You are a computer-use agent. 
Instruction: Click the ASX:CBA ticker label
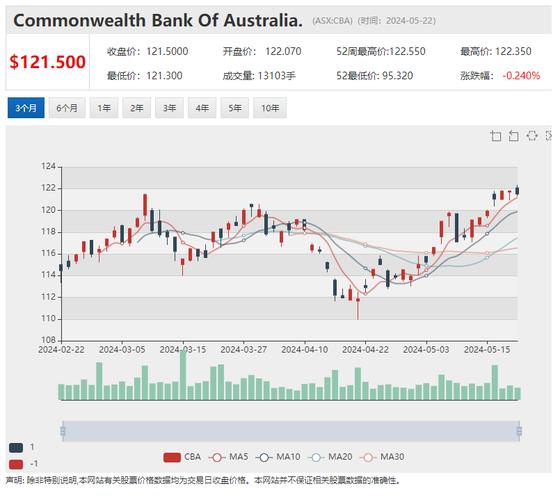point(332,21)
